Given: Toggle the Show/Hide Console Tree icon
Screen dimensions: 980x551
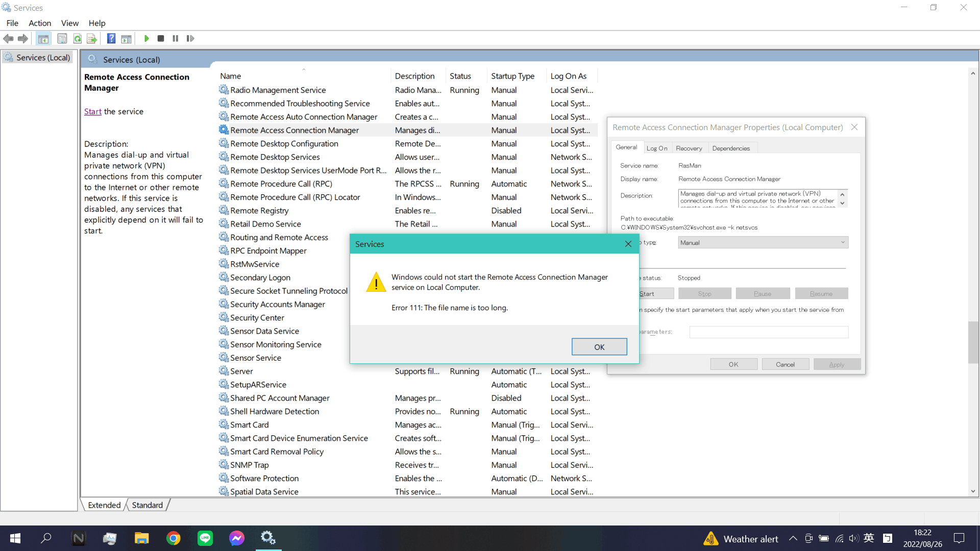Looking at the screenshot, I should coord(43,38).
